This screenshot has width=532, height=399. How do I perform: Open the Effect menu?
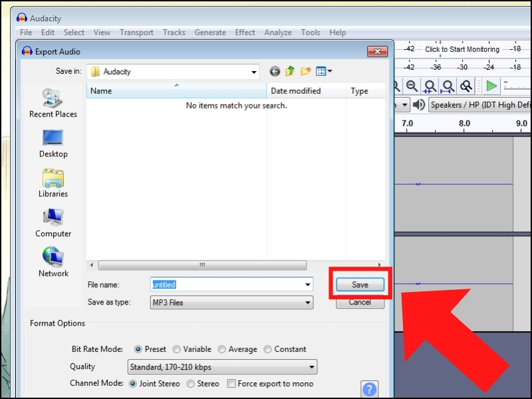(x=245, y=32)
